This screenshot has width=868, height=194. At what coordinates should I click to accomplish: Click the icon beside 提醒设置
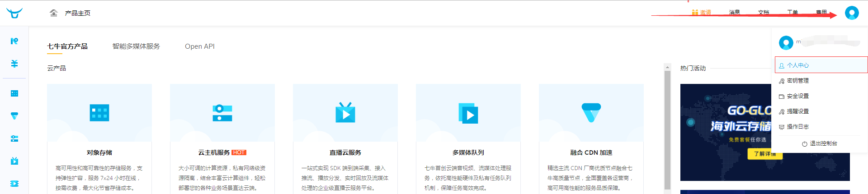[x=782, y=111]
